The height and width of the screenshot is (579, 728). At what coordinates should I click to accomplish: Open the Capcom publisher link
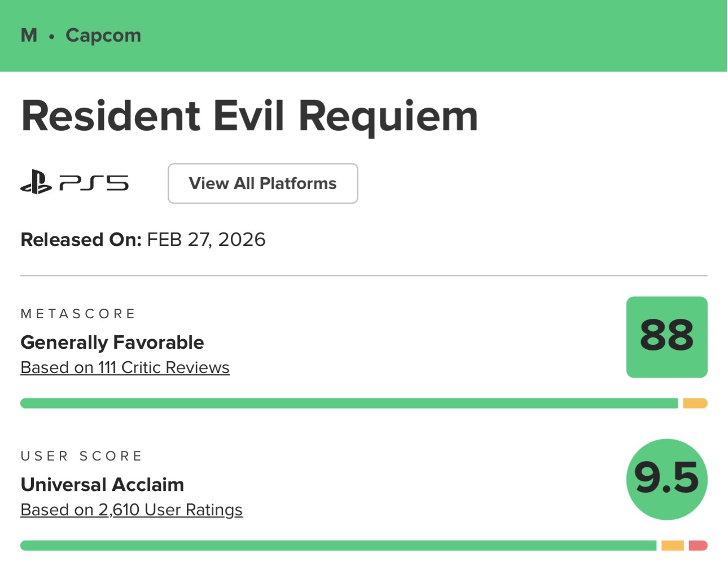point(103,35)
